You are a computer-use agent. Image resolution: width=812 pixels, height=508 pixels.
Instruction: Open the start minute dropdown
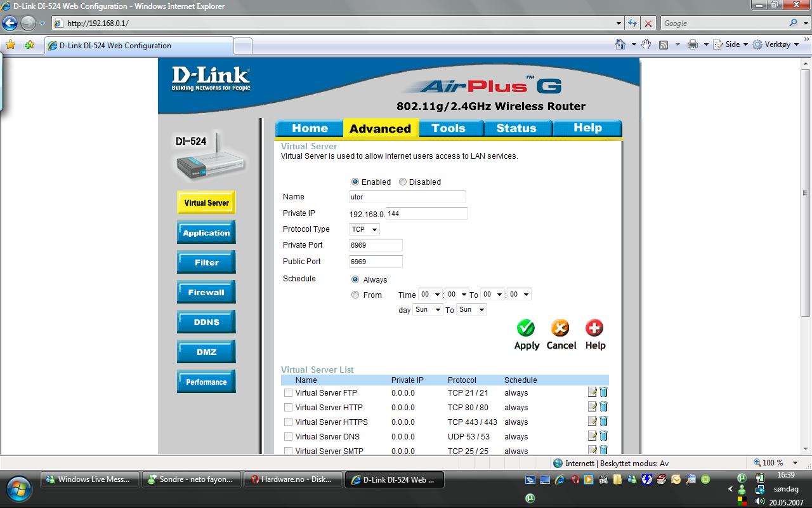(x=456, y=294)
